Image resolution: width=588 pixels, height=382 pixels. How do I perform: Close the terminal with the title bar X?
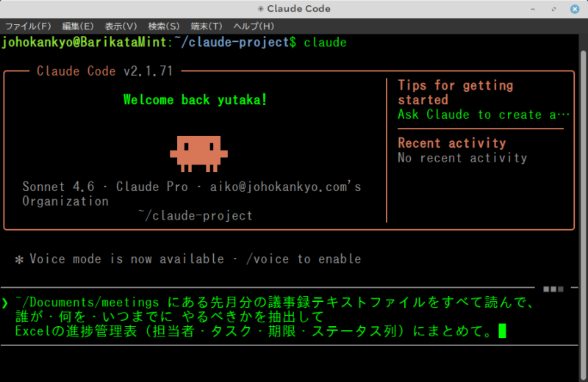pyautogui.click(x=573, y=9)
